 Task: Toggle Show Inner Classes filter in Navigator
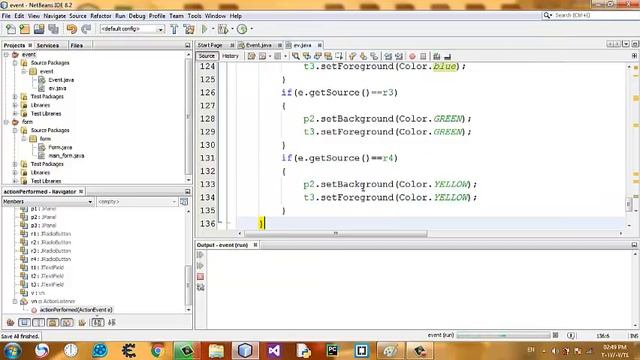[x=67, y=322]
